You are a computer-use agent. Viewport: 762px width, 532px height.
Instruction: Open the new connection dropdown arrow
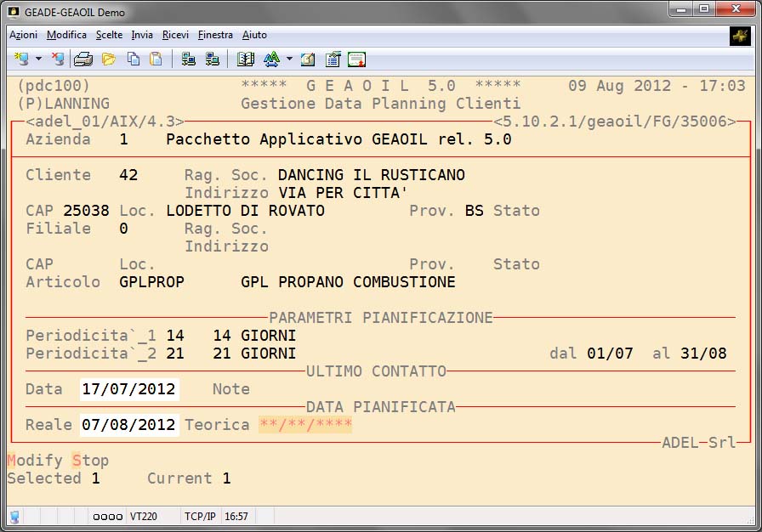point(38,59)
